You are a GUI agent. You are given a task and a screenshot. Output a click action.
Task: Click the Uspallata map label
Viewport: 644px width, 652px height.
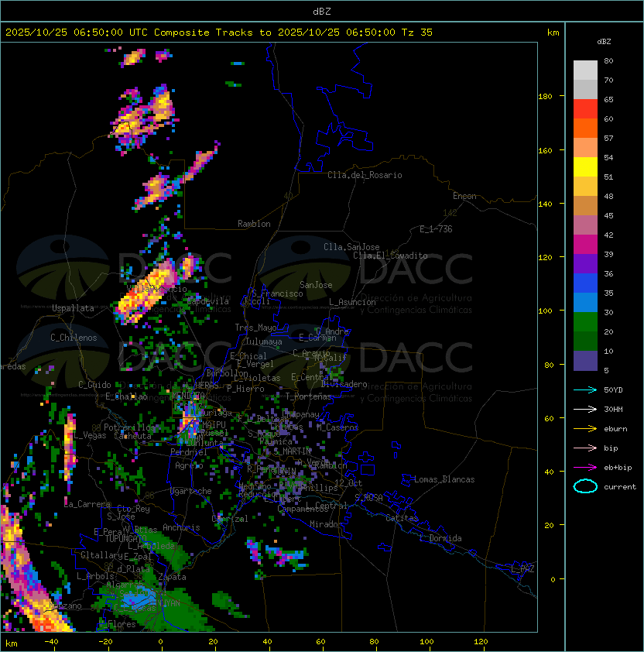pyautogui.click(x=73, y=308)
